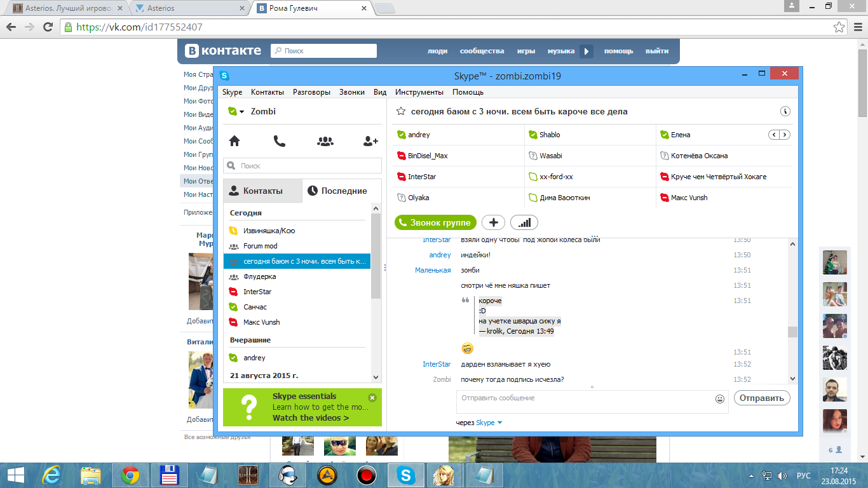The width and height of the screenshot is (868, 488).
Task: Open Skype dial pad phone icon
Action: 280,141
